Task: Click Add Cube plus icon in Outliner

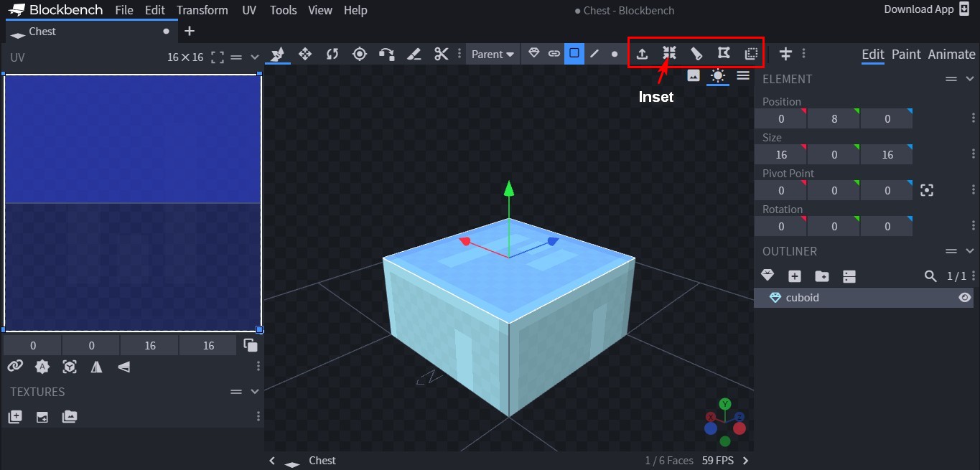Action: pos(795,276)
